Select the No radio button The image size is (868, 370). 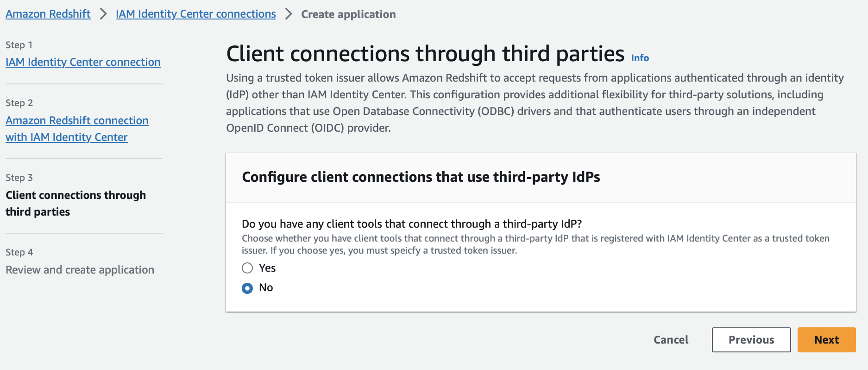point(247,288)
